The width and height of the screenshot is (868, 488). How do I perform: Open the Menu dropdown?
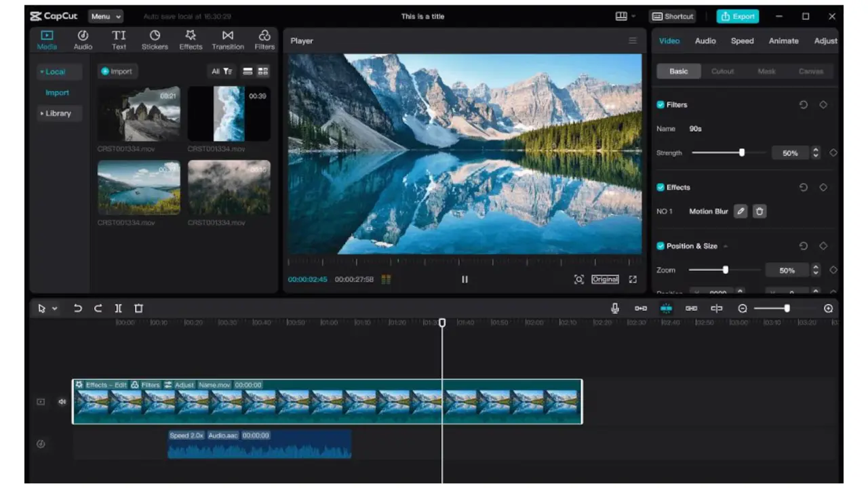(x=106, y=16)
